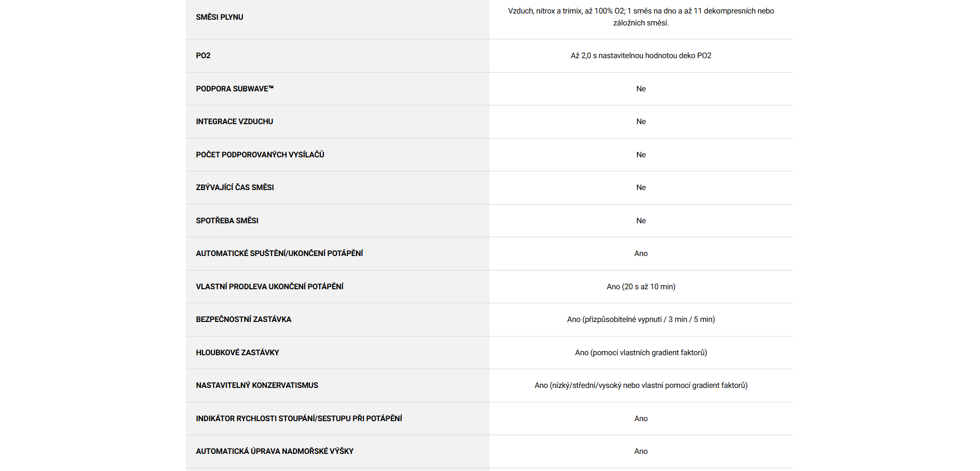The height and width of the screenshot is (471, 980).
Task: Click the HLOUBKOVÉ ZASTÁVKY label
Action: [x=237, y=353]
